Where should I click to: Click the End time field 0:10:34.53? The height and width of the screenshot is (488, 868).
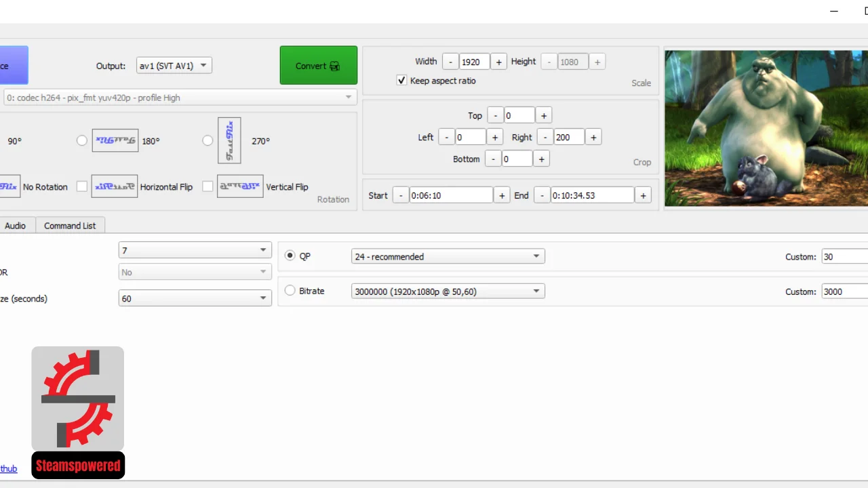point(593,195)
